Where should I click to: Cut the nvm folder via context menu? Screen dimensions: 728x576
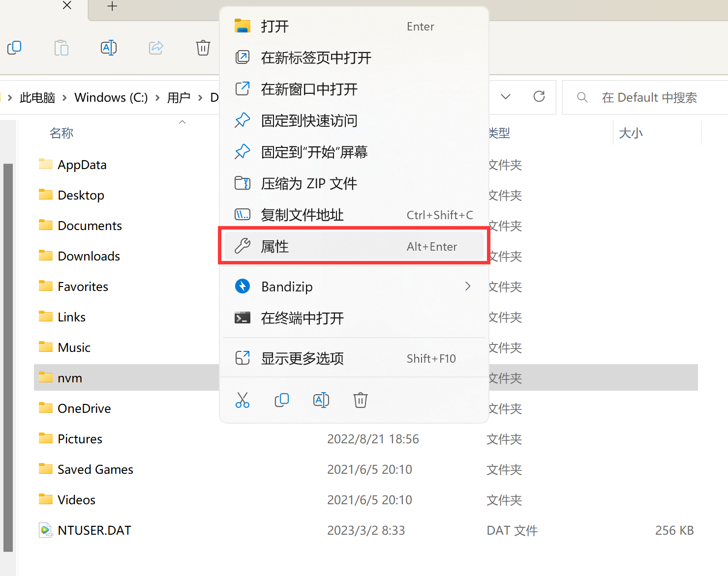(243, 400)
